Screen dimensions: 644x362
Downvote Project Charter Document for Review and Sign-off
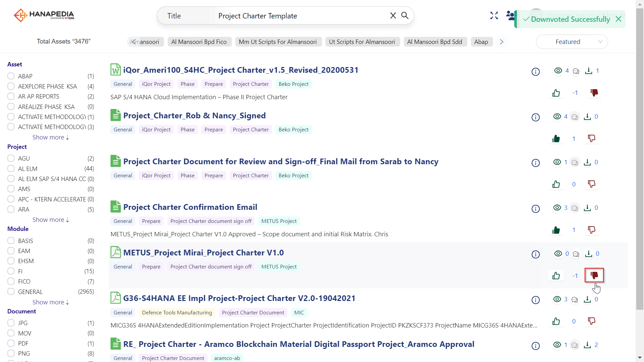point(592,184)
